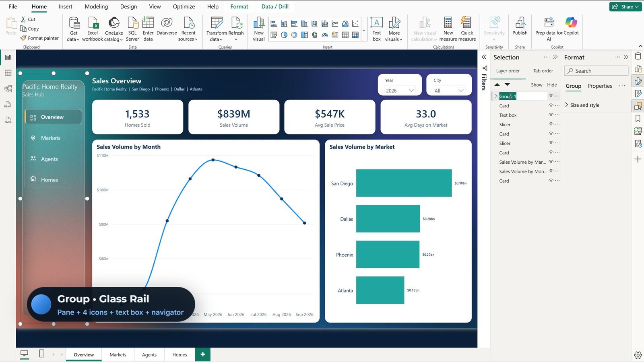Toggle visibility of Text box layer
The height and width of the screenshot is (362, 644).
551,115
